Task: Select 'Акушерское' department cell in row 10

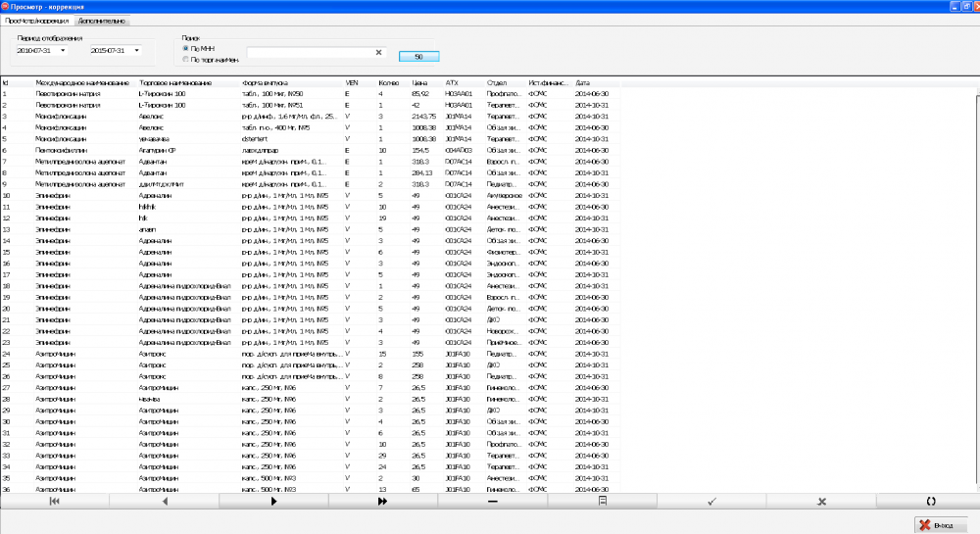Action: coord(504,196)
